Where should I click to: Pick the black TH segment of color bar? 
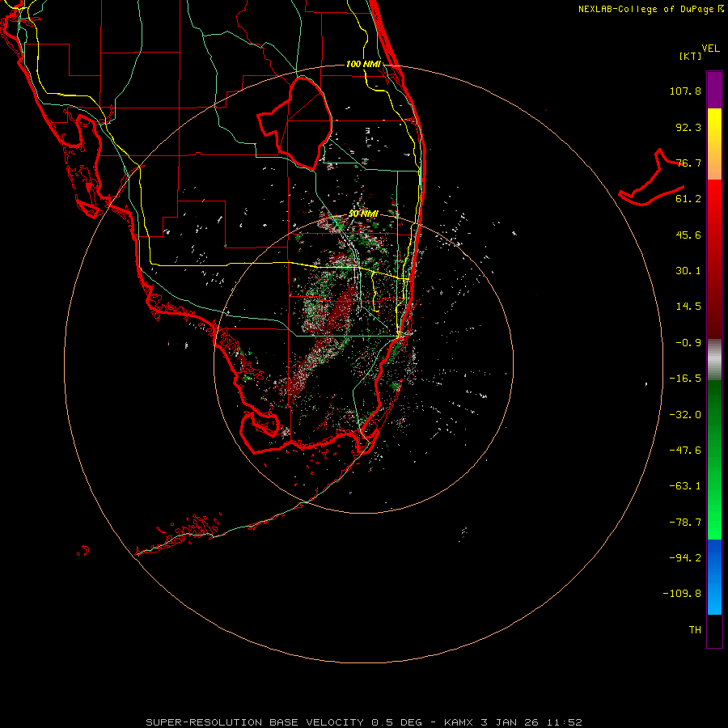pos(714,630)
